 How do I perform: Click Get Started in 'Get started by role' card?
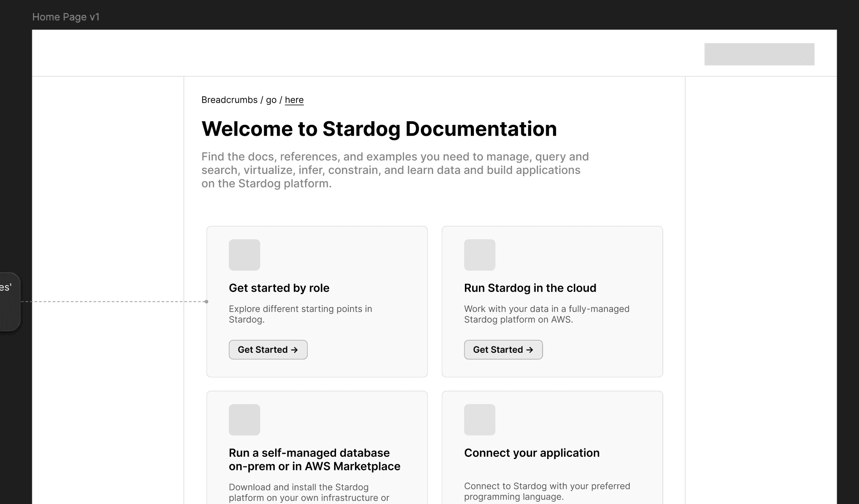[x=268, y=350]
